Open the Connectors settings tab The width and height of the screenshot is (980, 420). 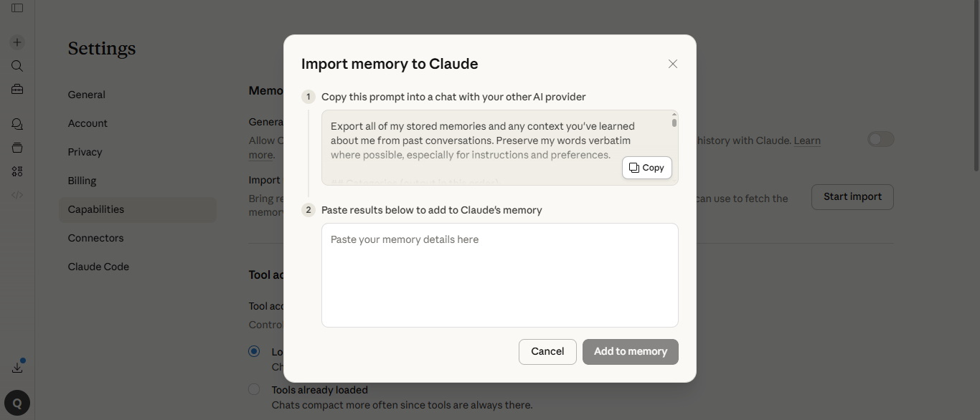click(95, 238)
